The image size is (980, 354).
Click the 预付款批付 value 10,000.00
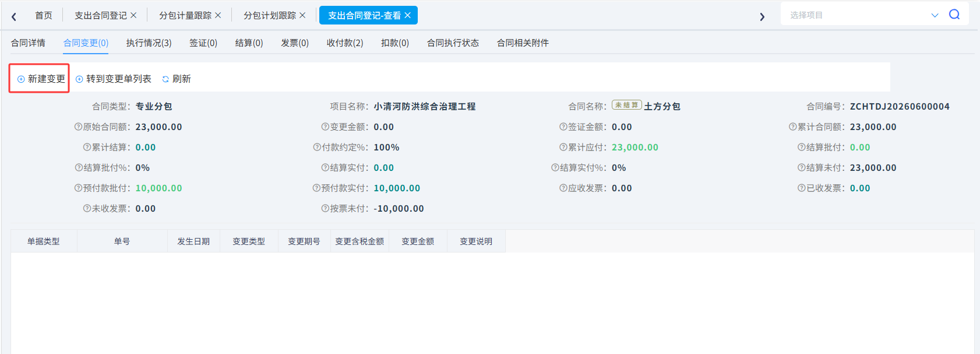[159, 188]
